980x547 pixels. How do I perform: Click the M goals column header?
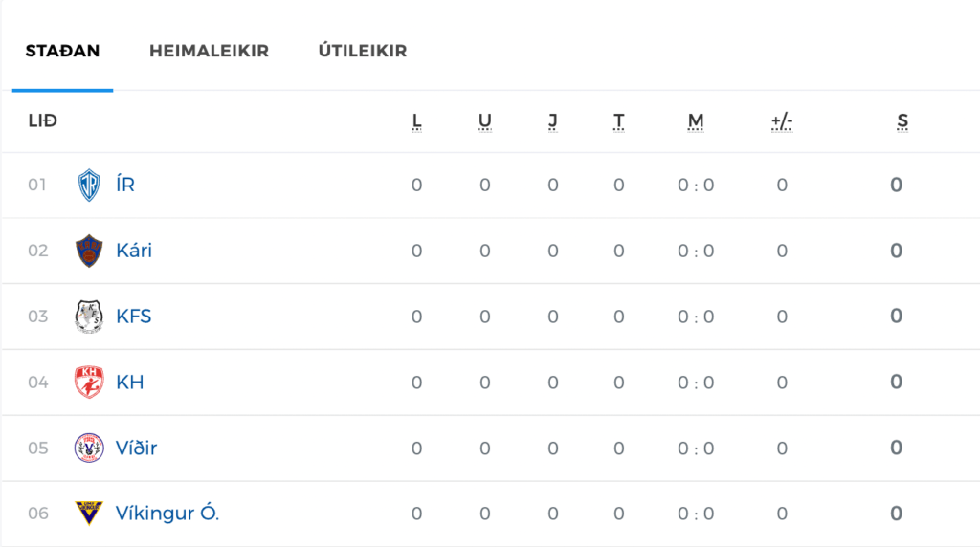696,121
